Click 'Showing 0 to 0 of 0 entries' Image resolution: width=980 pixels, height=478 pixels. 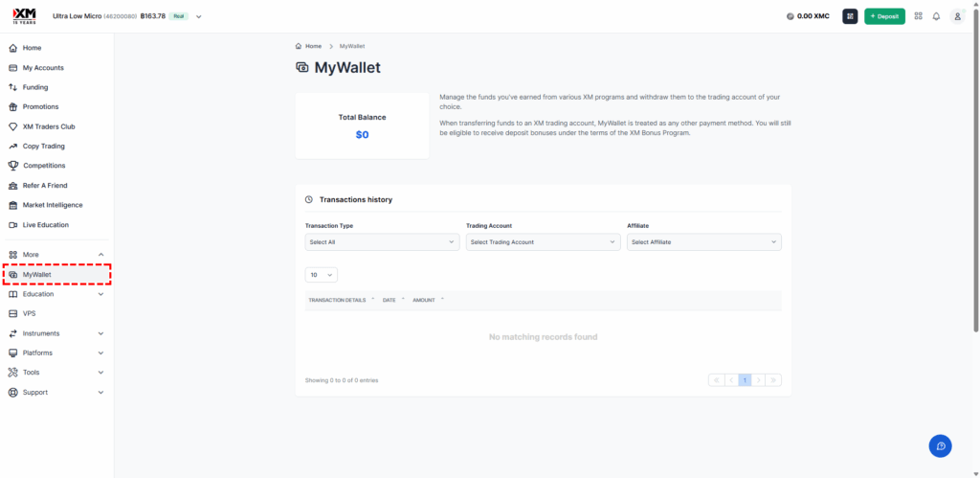pyautogui.click(x=342, y=380)
